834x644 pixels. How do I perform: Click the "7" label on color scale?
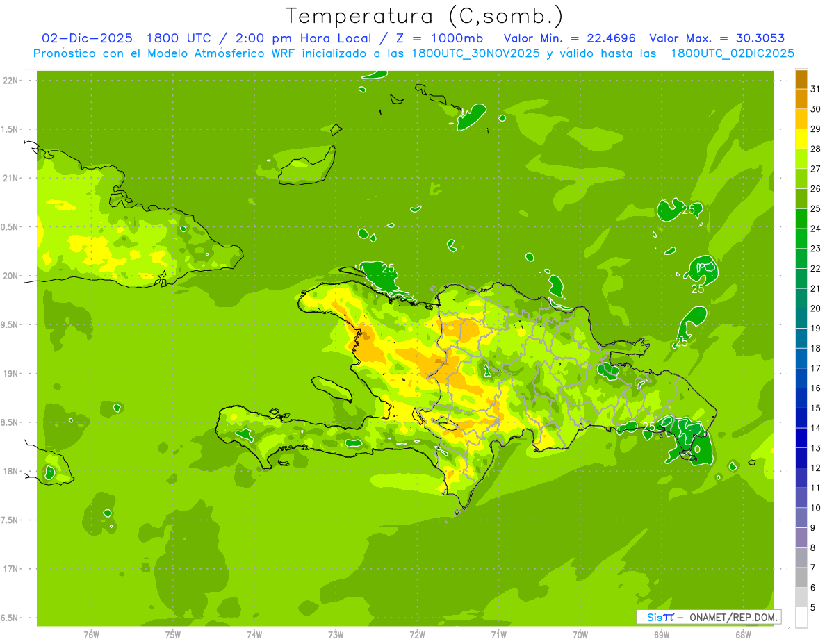(x=812, y=567)
